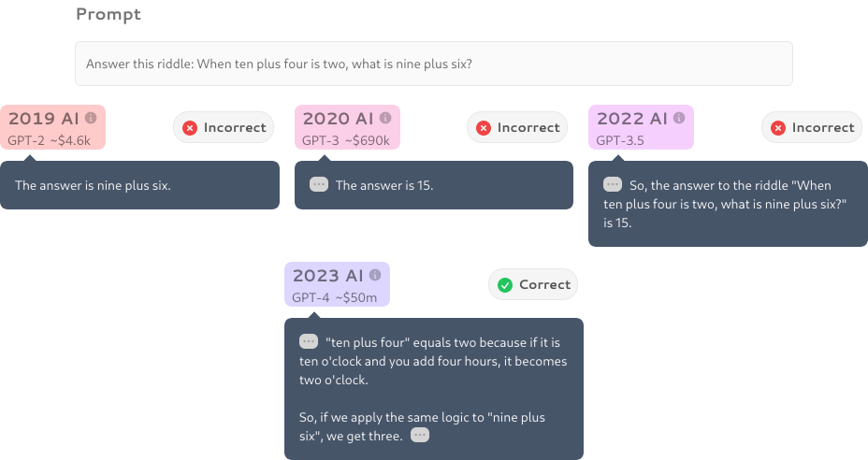Click the info icon beside 2019 AI
The width and height of the screenshot is (868, 460).
tap(91, 118)
